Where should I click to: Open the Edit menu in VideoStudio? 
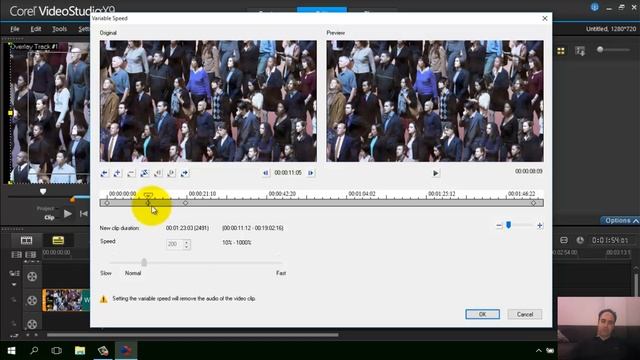pos(36,29)
